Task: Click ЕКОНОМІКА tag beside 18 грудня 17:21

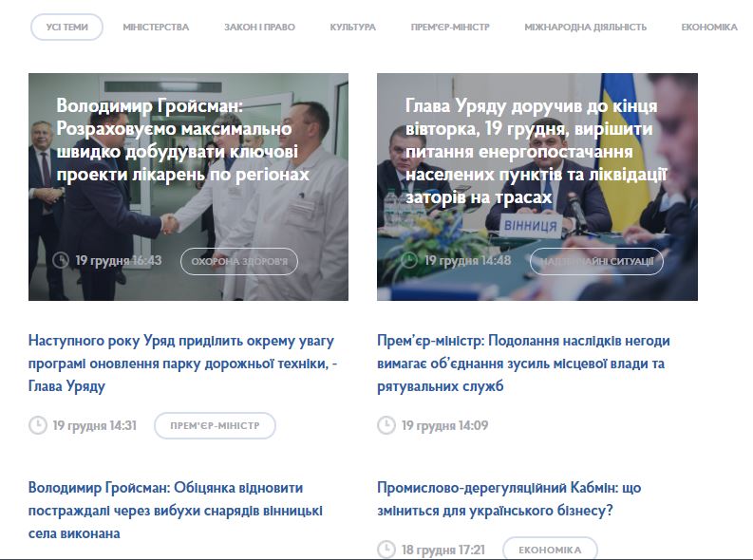Action: pos(550,549)
